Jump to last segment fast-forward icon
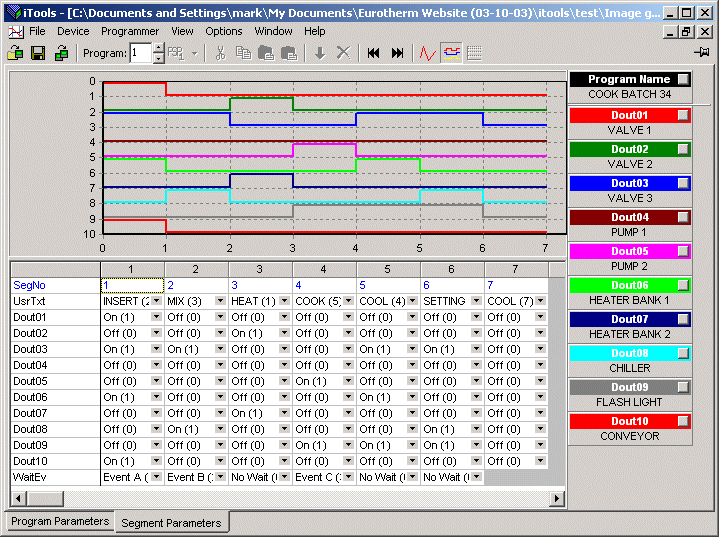Viewport: 719px width, 537px height. [x=397, y=53]
